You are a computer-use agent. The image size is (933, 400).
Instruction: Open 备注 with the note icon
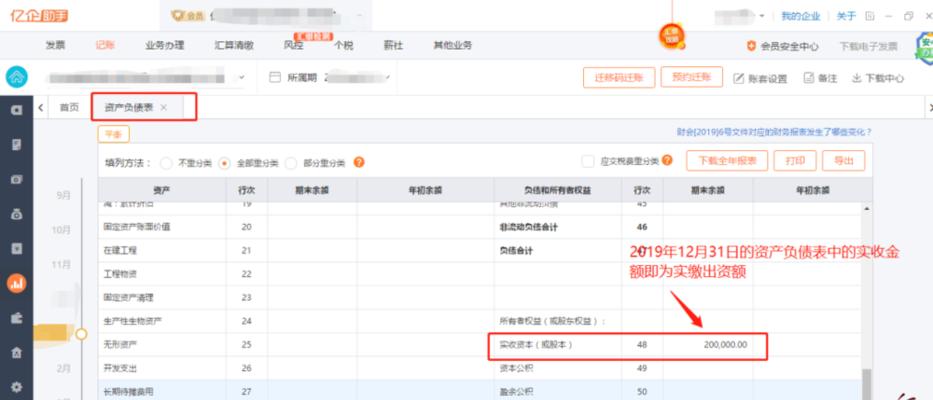(820, 78)
